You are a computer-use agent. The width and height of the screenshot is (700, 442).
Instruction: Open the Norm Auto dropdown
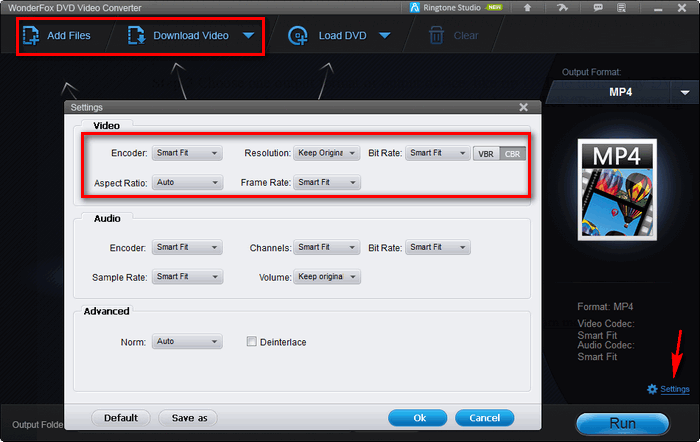click(x=187, y=342)
